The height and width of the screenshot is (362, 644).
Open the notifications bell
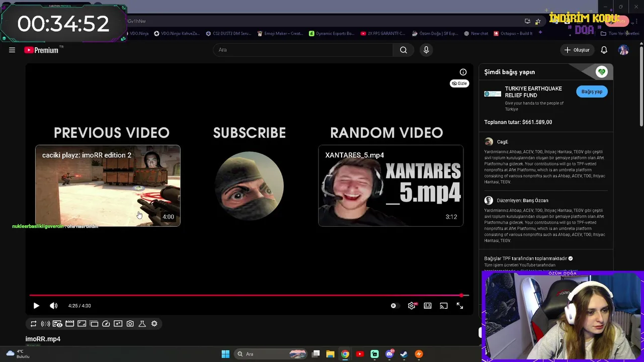point(604,50)
